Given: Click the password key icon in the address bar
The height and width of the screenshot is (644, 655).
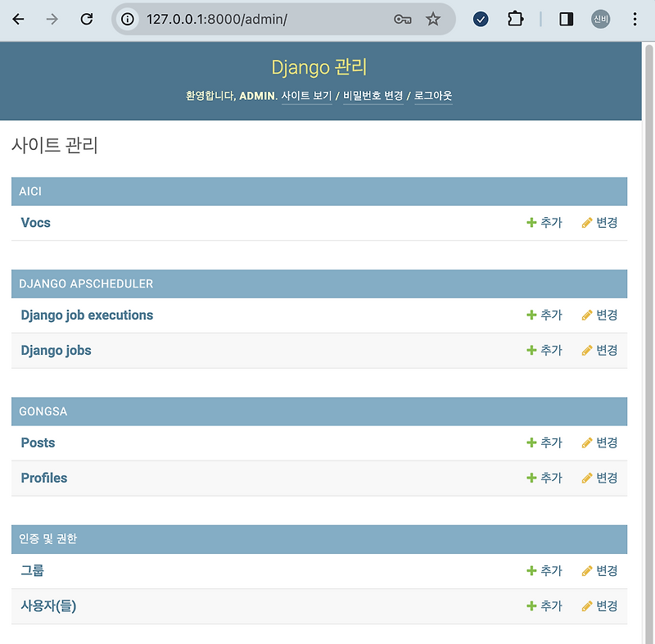Looking at the screenshot, I should (x=402, y=18).
